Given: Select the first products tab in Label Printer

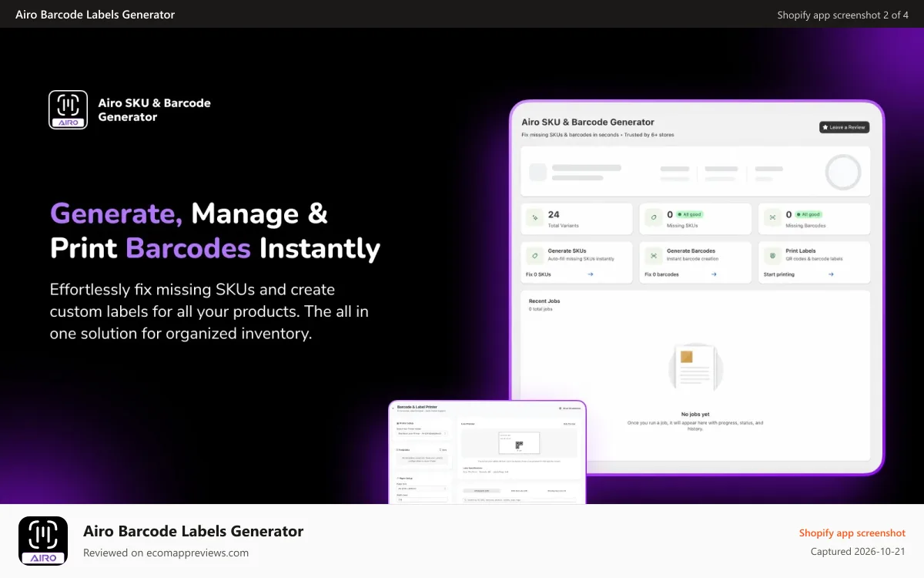Looking at the screenshot, I should click(x=482, y=491).
